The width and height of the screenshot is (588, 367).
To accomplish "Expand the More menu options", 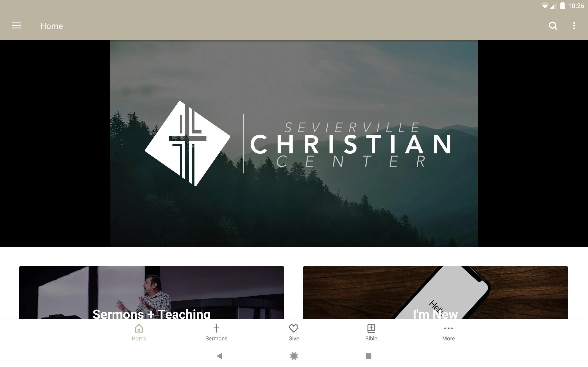I will tap(448, 332).
